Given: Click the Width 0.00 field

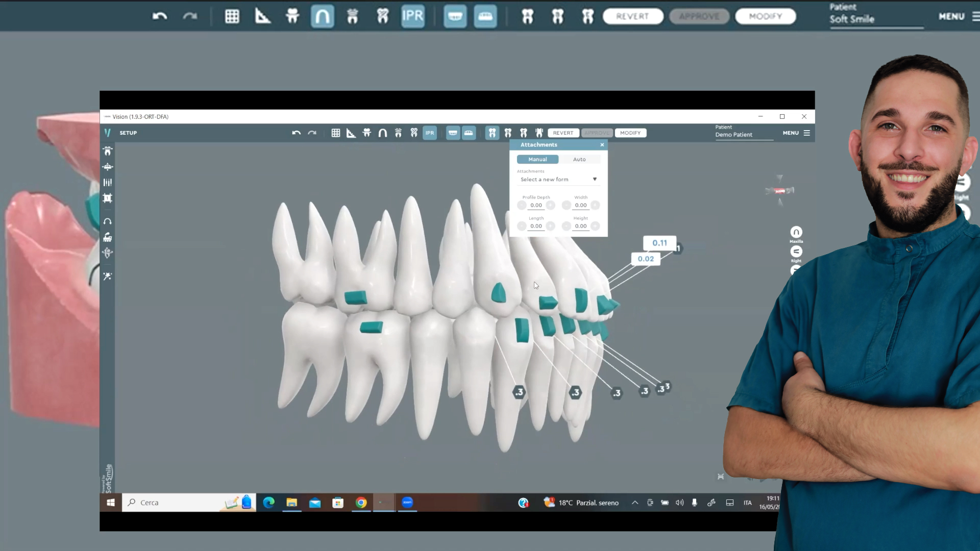Looking at the screenshot, I should tap(581, 205).
